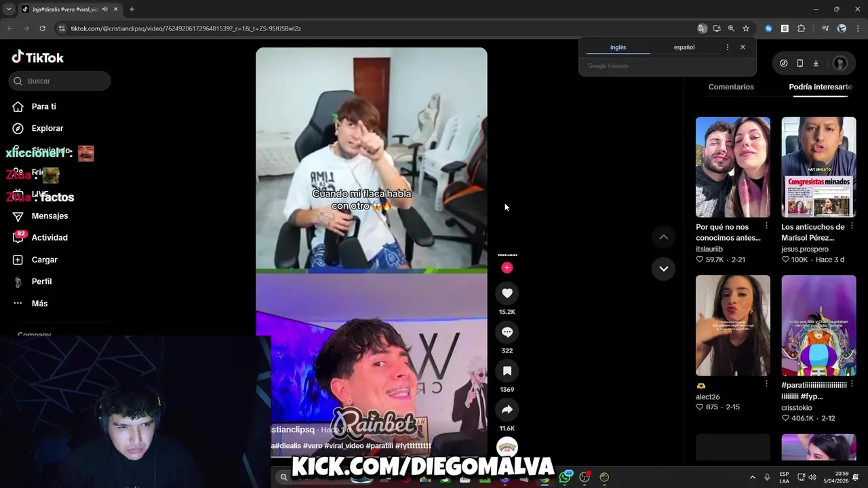Select inglés in Google Translate popup
The height and width of the screenshot is (488, 868).
[x=618, y=47]
